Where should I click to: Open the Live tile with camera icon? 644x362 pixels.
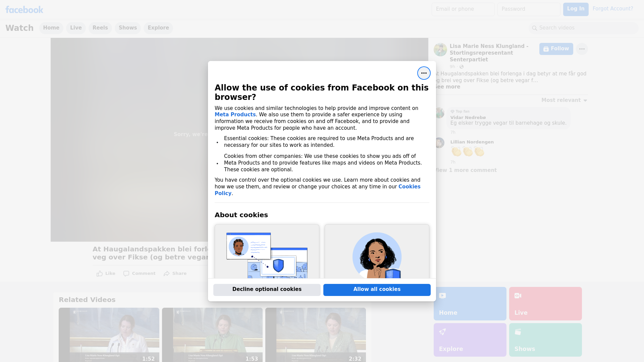[545, 304]
